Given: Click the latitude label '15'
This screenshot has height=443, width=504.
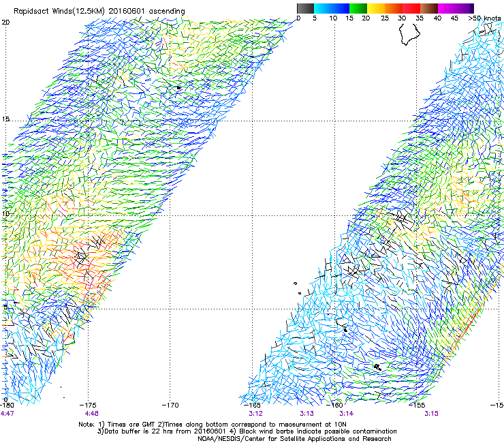Looking at the screenshot, I should 5,119.
